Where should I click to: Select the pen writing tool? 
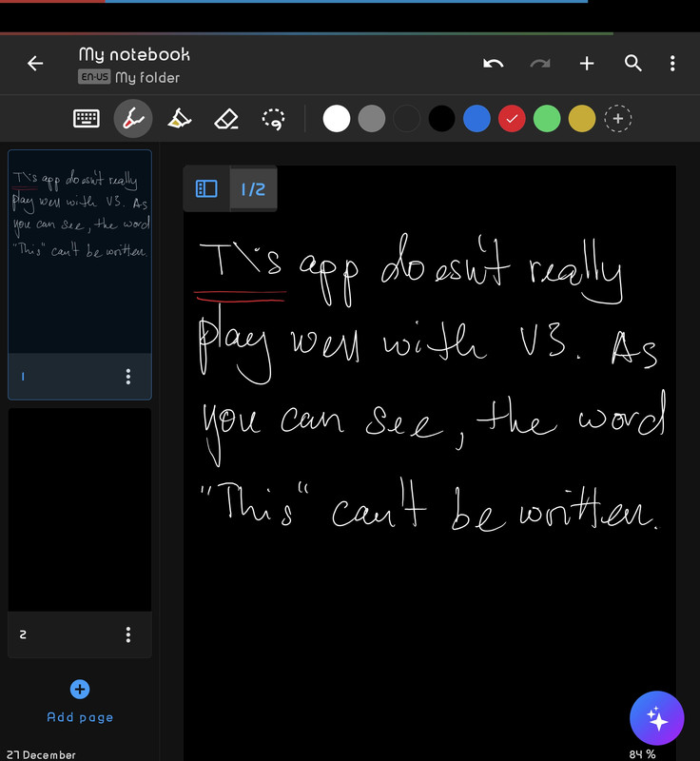click(x=133, y=118)
